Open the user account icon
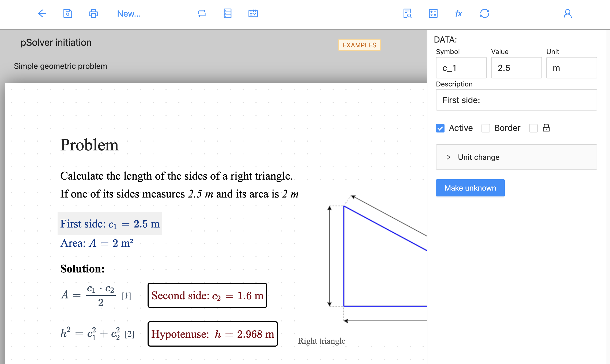 [568, 13]
